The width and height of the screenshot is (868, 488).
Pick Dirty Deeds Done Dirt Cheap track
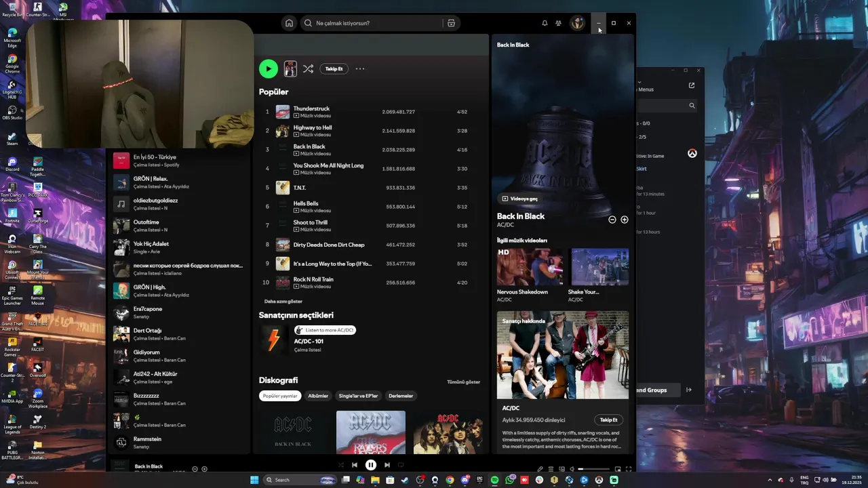tap(370, 245)
